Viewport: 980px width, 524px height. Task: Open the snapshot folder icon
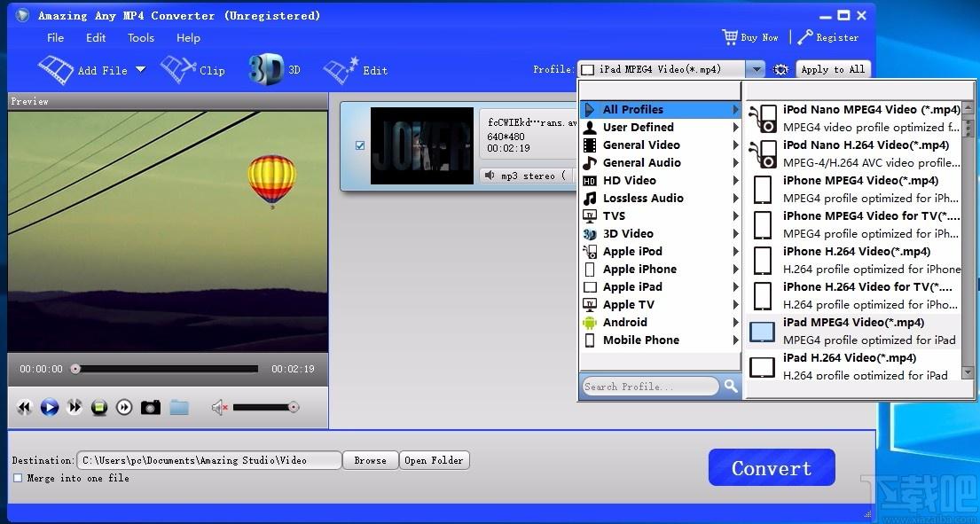[179, 408]
